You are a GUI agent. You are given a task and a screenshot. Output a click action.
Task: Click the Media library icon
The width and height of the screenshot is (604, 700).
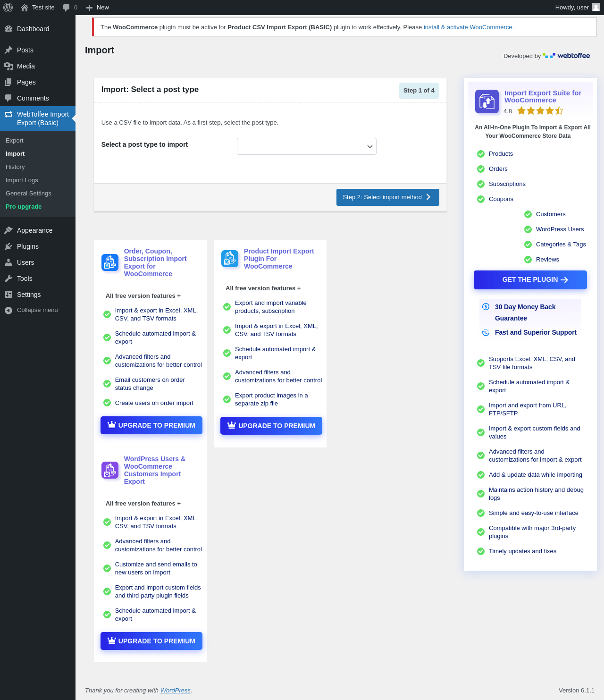pos(8,66)
